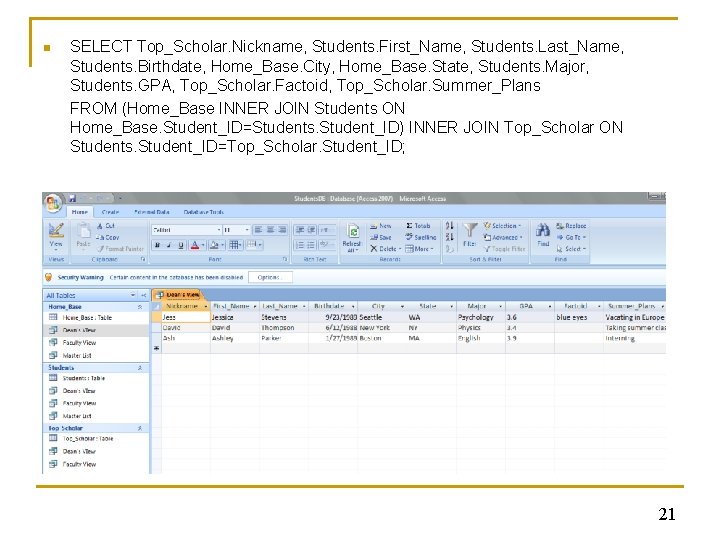This screenshot has height=540, width=720.
Task: Select the Dean's View document tab
Action: [x=177, y=295]
